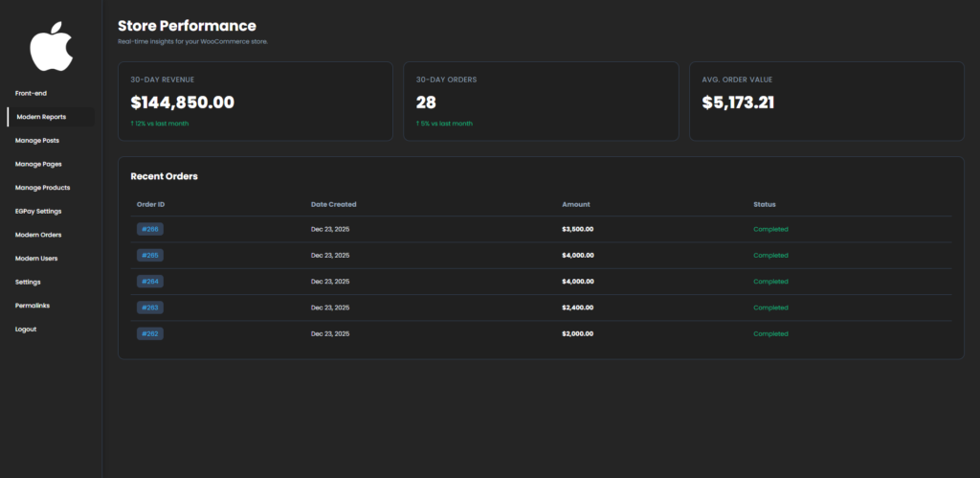Click the Avg. Order Value card
Viewport: 980px width, 478px height.
pos(826,102)
